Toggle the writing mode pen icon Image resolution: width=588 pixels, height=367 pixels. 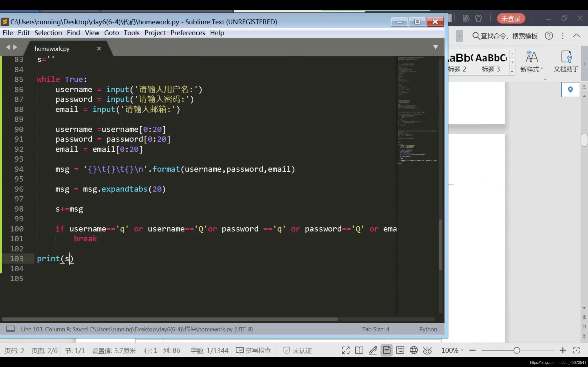[x=373, y=350]
